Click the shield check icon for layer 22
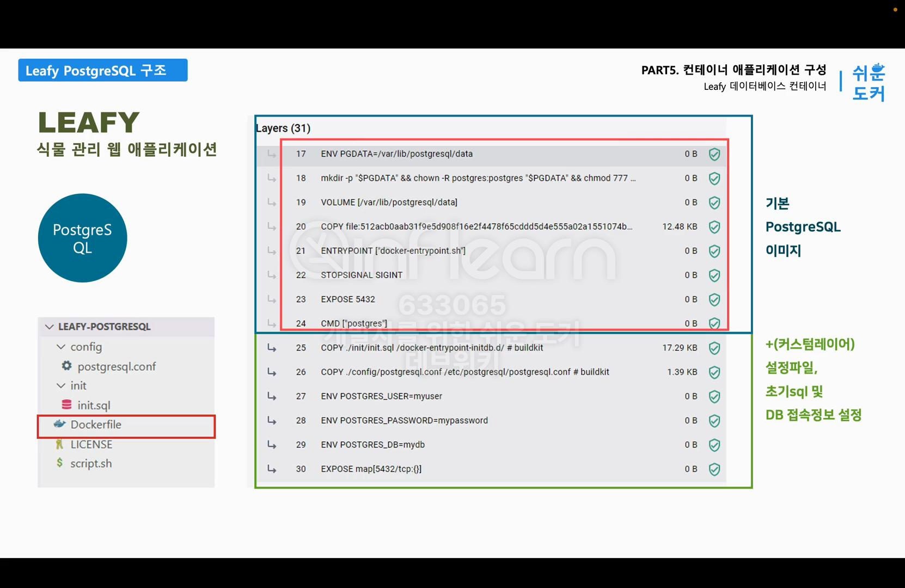 coord(714,275)
